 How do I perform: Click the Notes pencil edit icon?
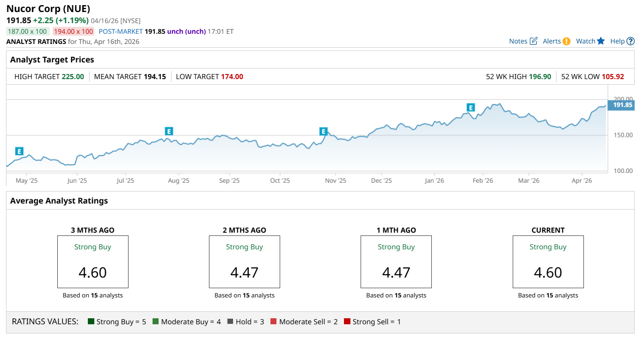[534, 41]
